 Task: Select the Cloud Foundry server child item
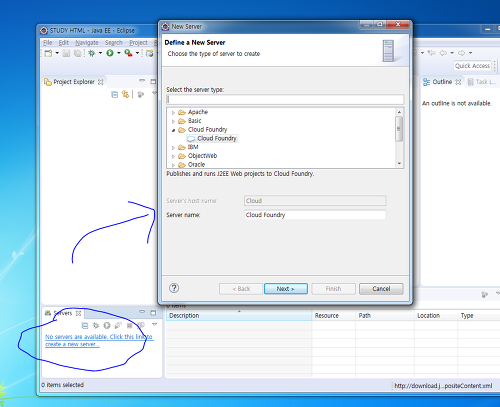pos(212,138)
